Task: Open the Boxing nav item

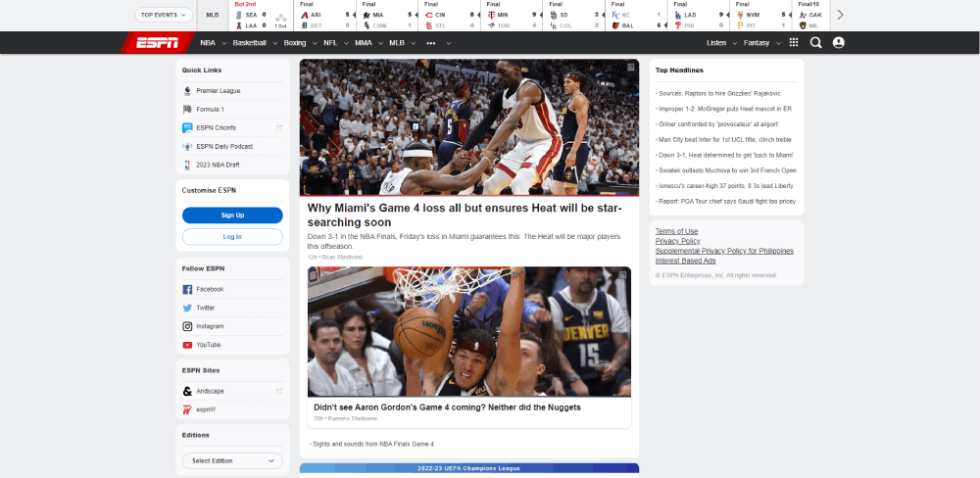Action: pos(295,43)
